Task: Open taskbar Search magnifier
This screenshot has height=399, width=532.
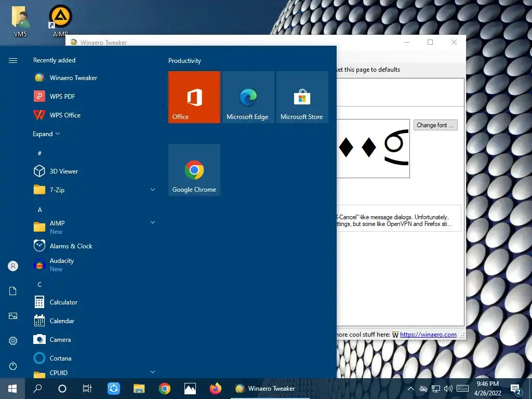Action: (x=37, y=389)
